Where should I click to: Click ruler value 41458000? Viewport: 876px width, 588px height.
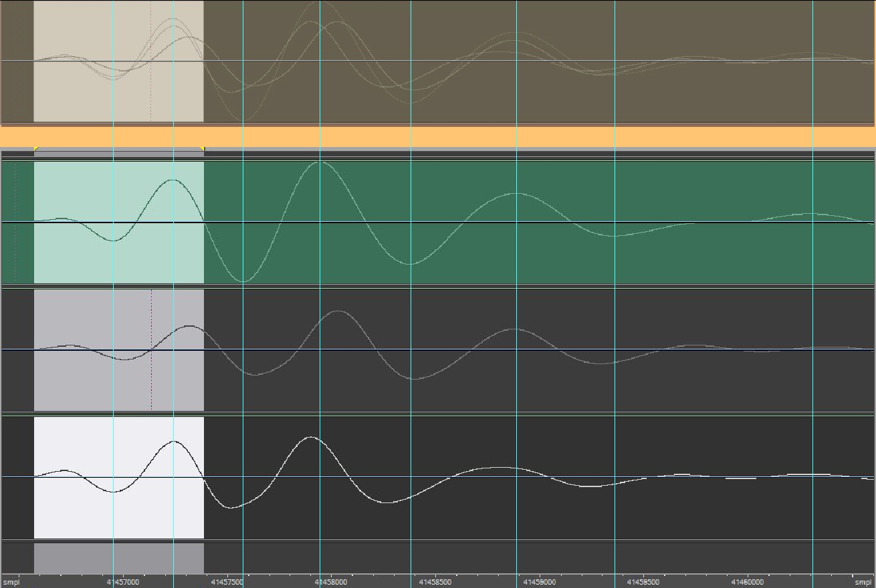click(332, 582)
